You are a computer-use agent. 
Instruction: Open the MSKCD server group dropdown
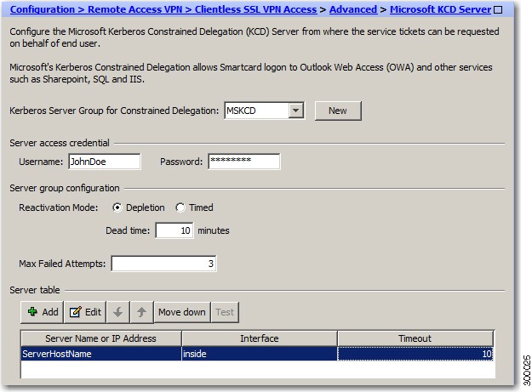pos(296,111)
